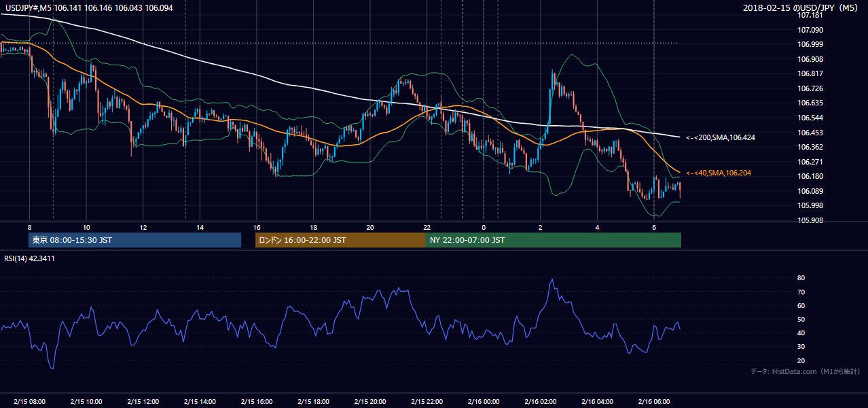Click price level 106.726 on the axis

tap(810, 88)
